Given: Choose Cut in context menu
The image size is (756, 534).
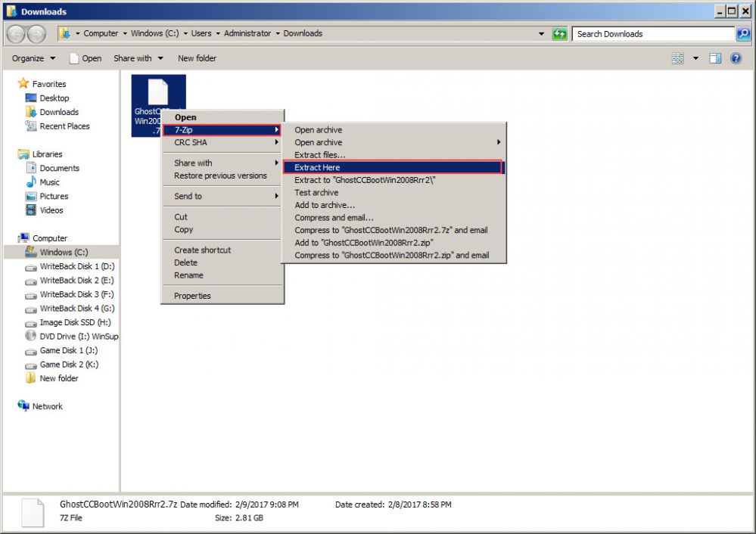Looking at the screenshot, I should pos(222,217).
